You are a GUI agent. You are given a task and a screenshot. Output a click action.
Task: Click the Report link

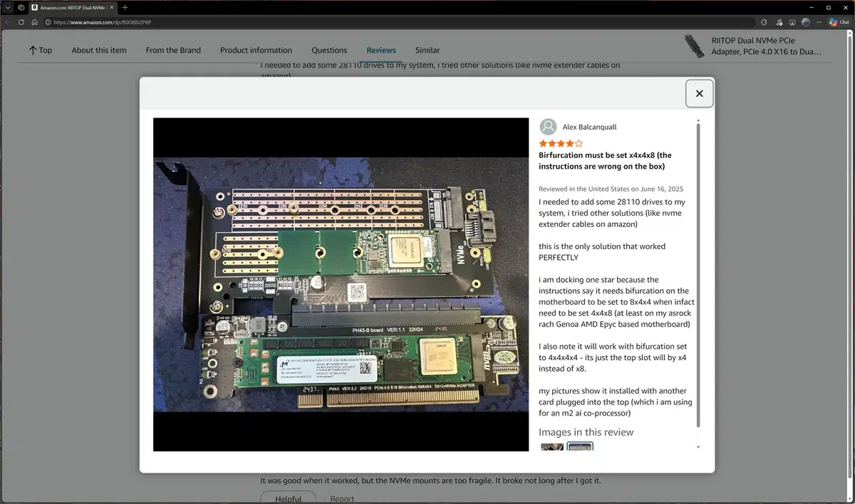(342, 498)
